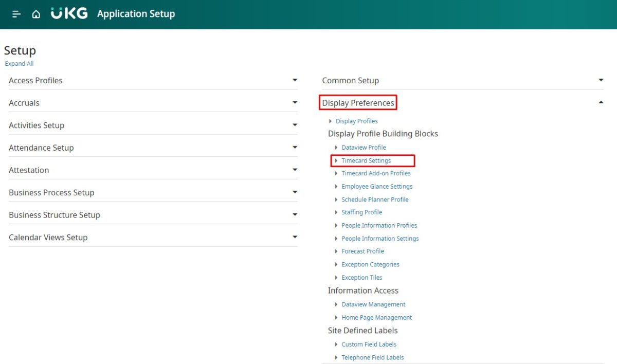Screen dimensions: 617x364
Task: Go to the Home icon
Action: [x=36, y=14]
